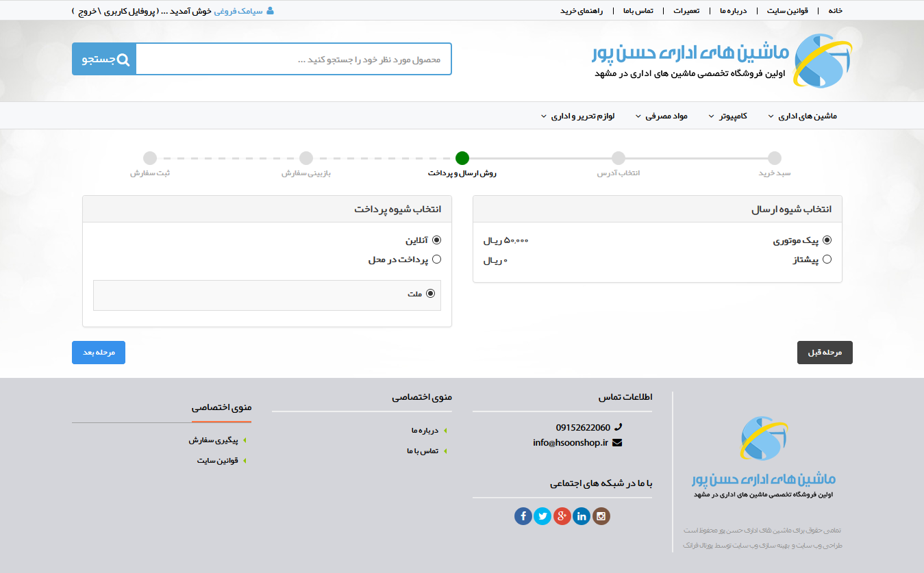Open the Twitter social icon in footer
924x573 pixels.
click(x=542, y=516)
